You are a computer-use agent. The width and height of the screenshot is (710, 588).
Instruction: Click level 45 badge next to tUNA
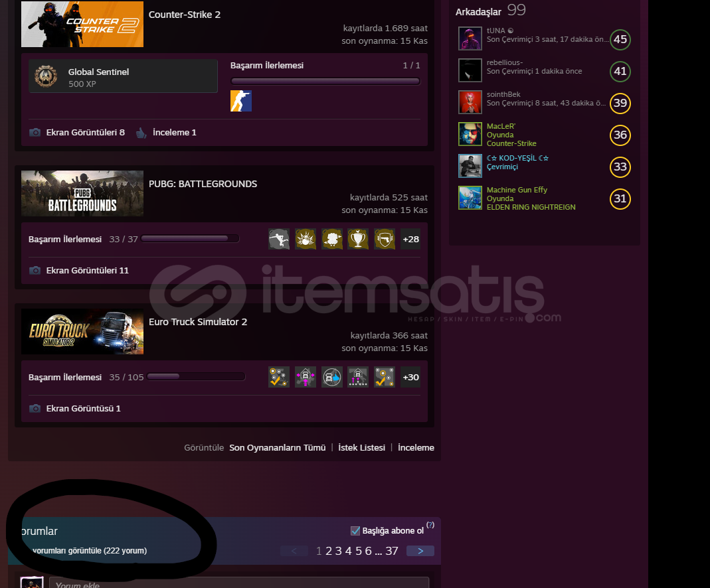[x=620, y=39]
